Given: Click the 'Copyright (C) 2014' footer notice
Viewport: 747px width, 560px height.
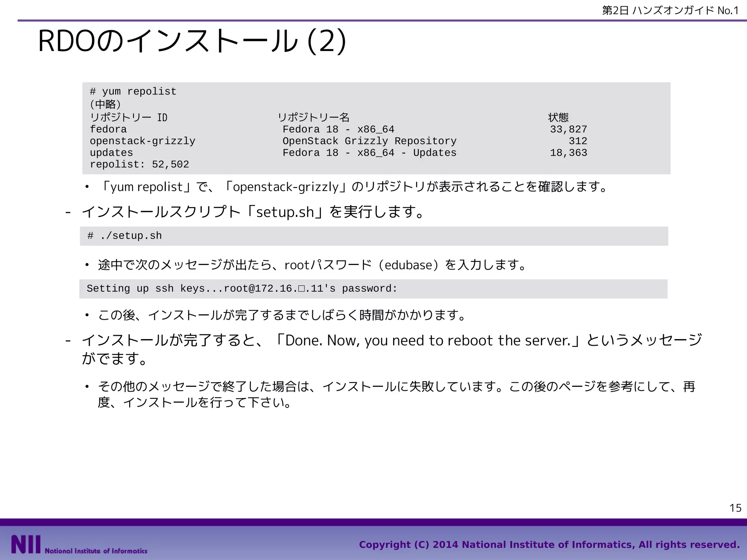Looking at the screenshot, I should coord(549,545).
